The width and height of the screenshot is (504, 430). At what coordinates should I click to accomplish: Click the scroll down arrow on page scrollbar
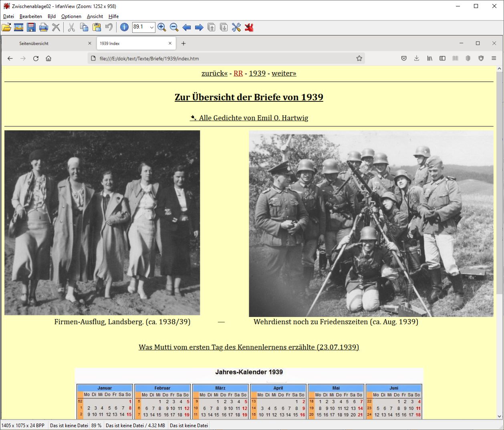499,416
